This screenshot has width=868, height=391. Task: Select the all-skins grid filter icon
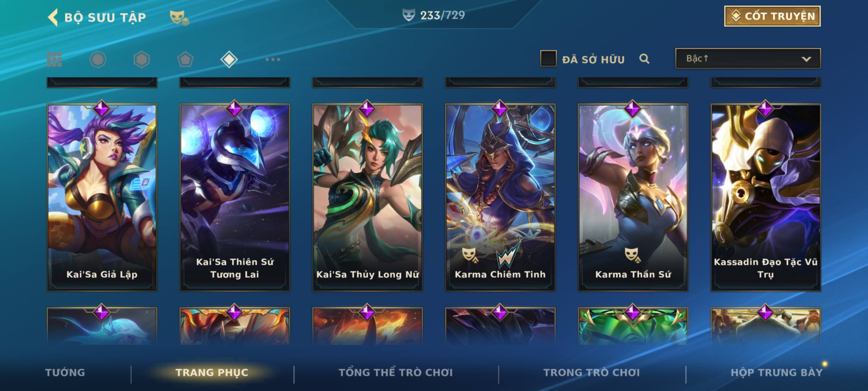(x=54, y=59)
